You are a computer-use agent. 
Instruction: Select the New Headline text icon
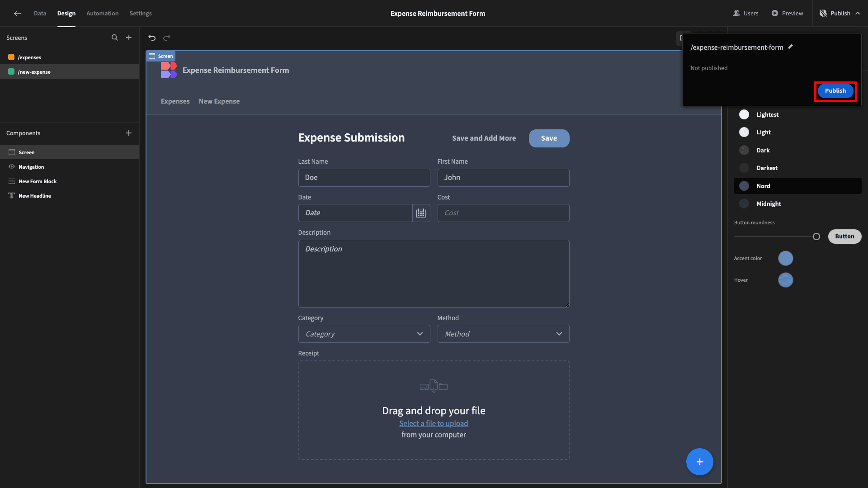point(12,196)
